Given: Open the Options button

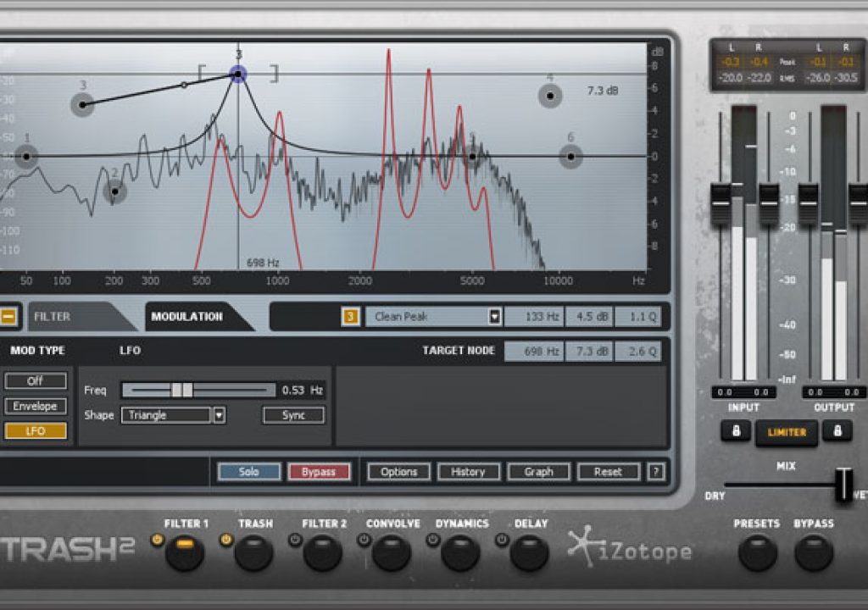Looking at the screenshot, I should click(398, 472).
